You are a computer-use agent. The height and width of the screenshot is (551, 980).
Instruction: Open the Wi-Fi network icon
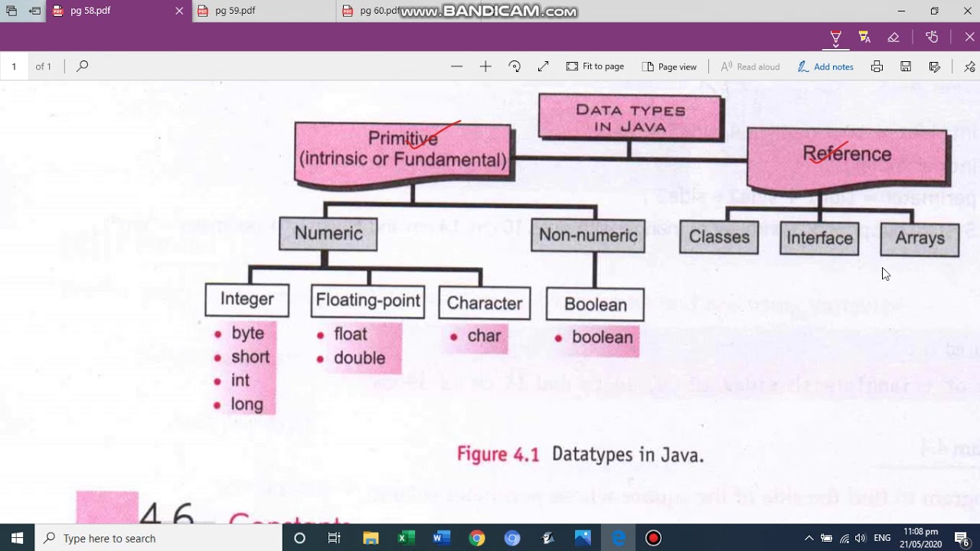pyautogui.click(x=844, y=538)
